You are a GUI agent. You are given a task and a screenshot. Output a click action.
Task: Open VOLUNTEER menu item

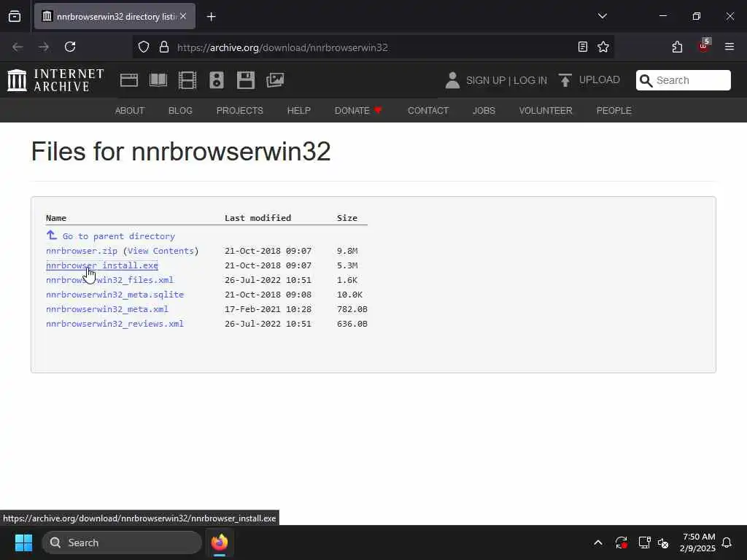pyautogui.click(x=546, y=111)
